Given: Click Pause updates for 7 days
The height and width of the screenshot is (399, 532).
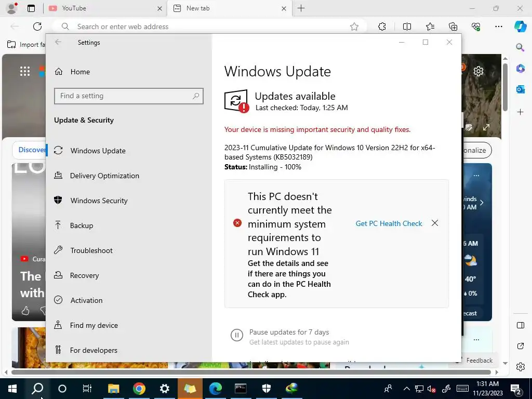Looking at the screenshot, I should [289, 332].
